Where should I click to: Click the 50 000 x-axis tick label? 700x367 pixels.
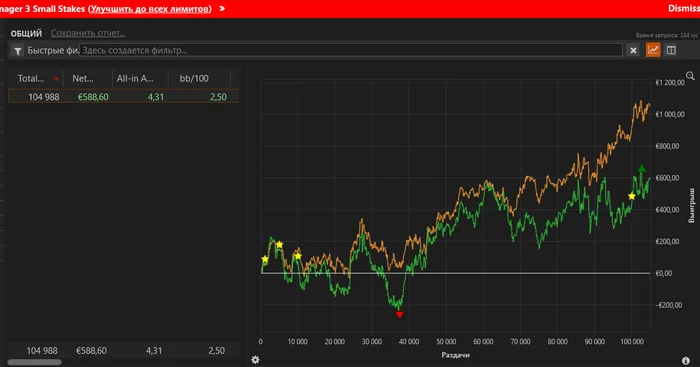446,342
